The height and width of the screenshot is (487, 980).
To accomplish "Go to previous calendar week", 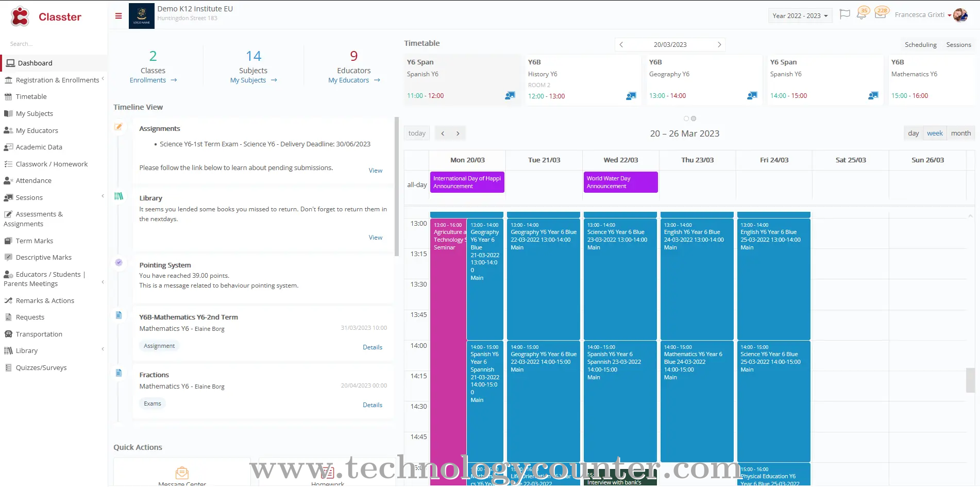I will [x=443, y=133].
